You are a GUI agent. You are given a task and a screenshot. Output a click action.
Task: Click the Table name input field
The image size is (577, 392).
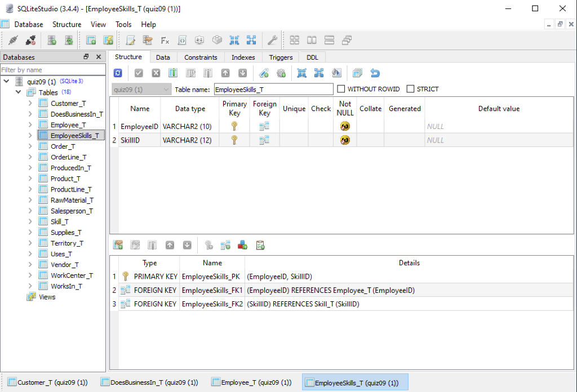[273, 90]
